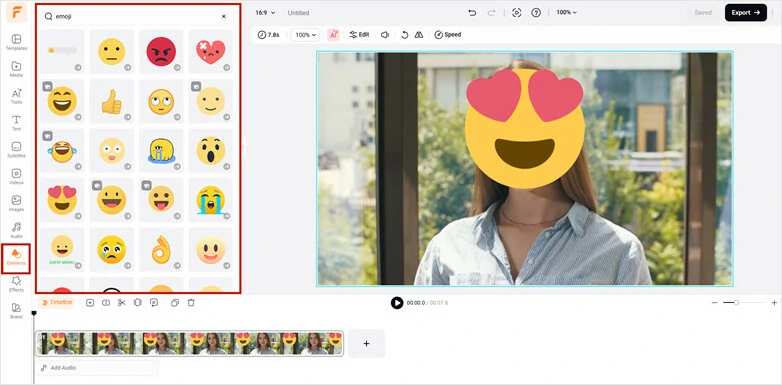The image size is (782, 385).
Task: Toggle the clip volume speaker icon
Action: coord(385,35)
